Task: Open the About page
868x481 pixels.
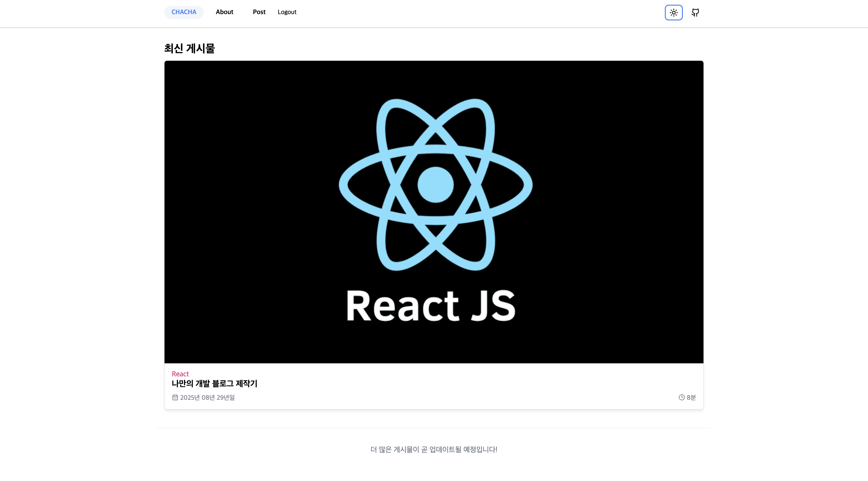Action: click(x=224, y=12)
